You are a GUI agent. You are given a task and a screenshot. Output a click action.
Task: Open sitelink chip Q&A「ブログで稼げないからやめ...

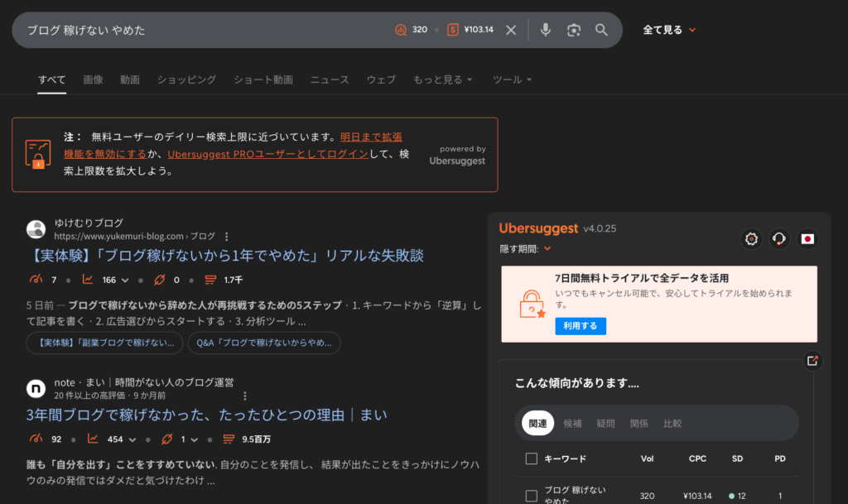pyautogui.click(x=264, y=343)
